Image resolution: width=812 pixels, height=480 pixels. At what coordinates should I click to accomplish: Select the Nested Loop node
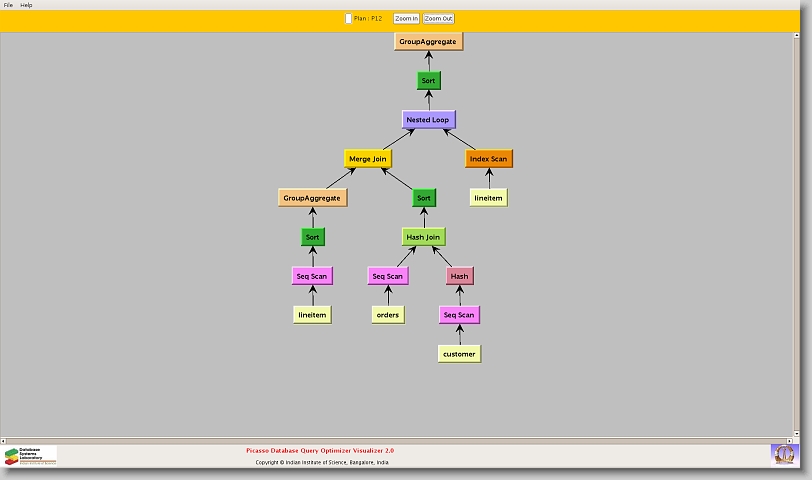point(428,119)
